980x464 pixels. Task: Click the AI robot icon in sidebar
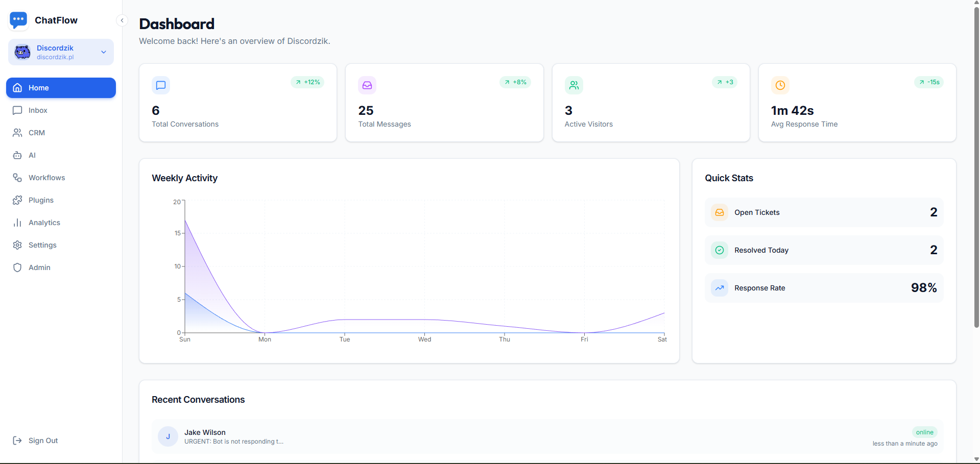[x=17, y=155]
